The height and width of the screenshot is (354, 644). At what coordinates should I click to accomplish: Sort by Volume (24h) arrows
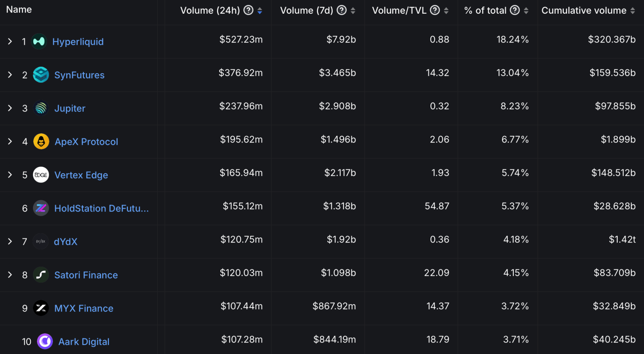coord(260,11)
